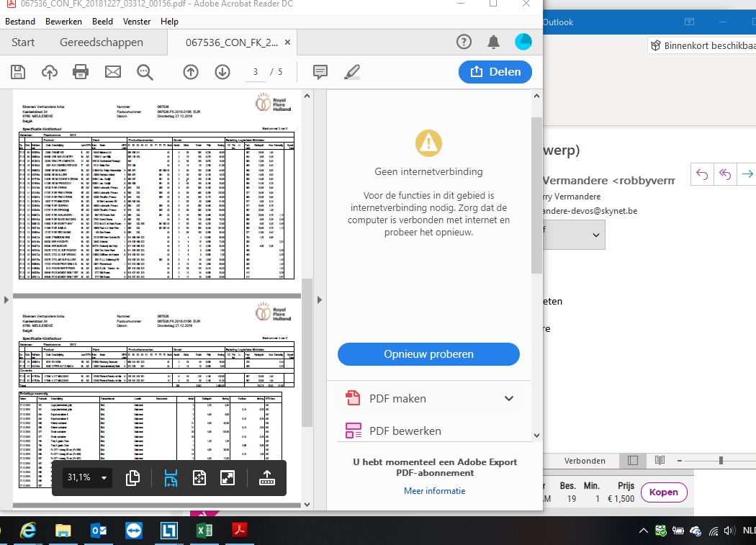Viewport: 756px width, 545px height.
Task: Dock the floating page controls toolbar
Action: coord(266,478)
